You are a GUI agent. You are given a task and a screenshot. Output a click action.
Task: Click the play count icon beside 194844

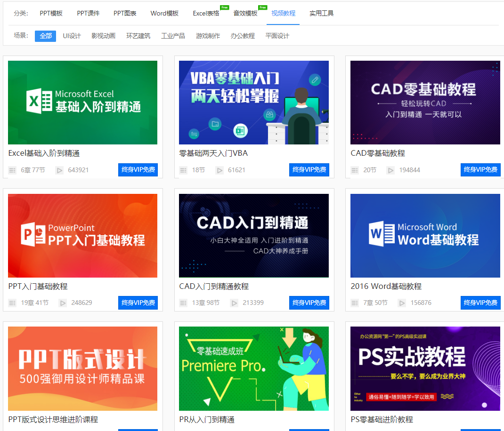tap(390, 170)
